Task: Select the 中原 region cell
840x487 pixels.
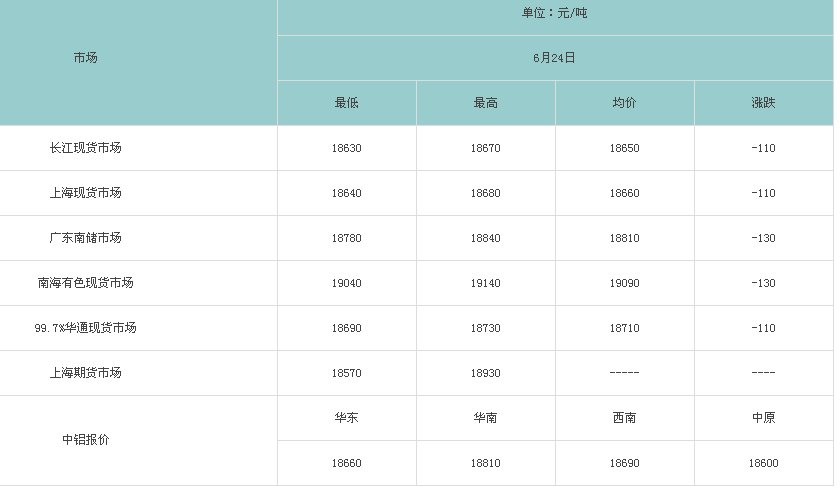Action: tap(763, 418)
